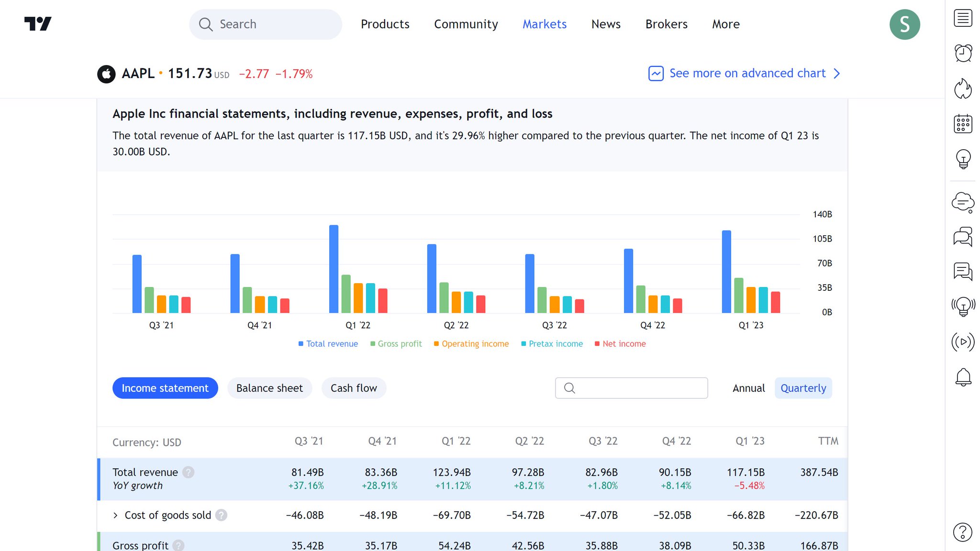Open the alerts alarm clock icon
The width and height of the screenshot is (980, 551).
click(x=963, y=53)
